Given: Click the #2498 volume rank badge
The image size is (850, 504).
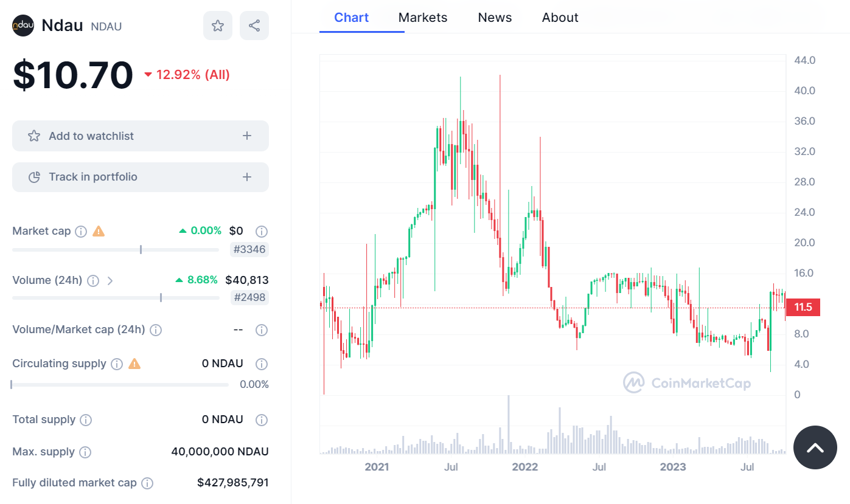Looking at the screenshot, I should tap(249, 297).
